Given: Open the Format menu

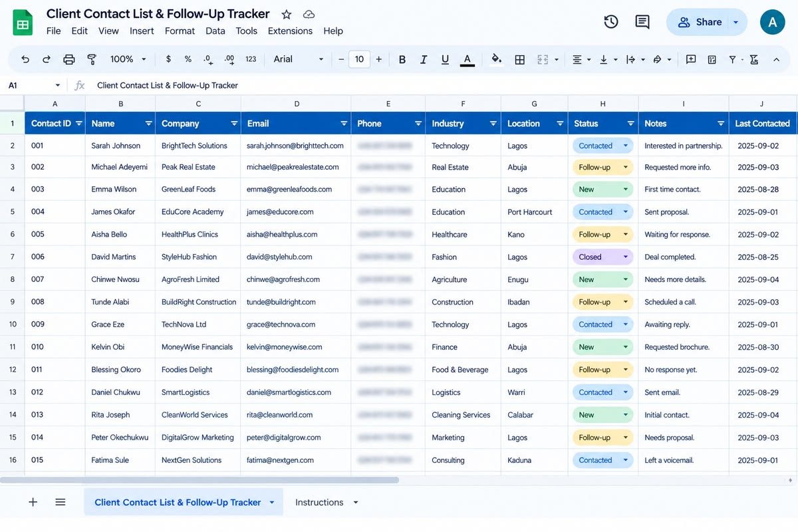Looking at the screenshot, I should 180,31.
